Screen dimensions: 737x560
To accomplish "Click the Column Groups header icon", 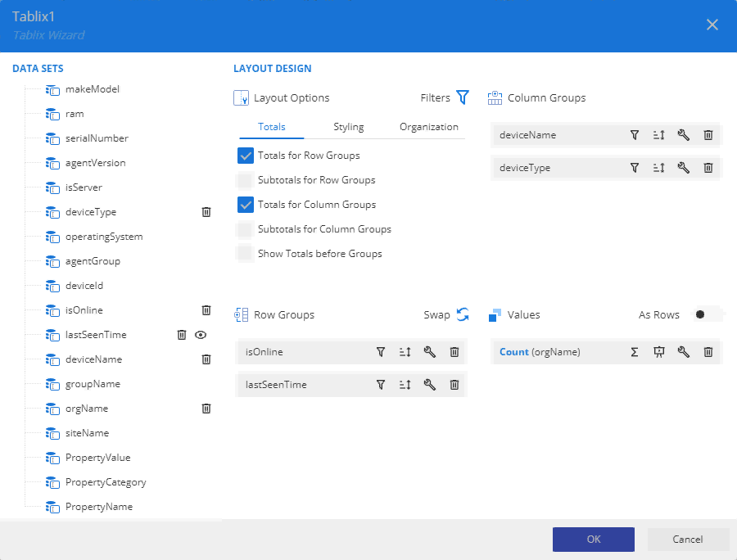I will (x=495, y=97).
